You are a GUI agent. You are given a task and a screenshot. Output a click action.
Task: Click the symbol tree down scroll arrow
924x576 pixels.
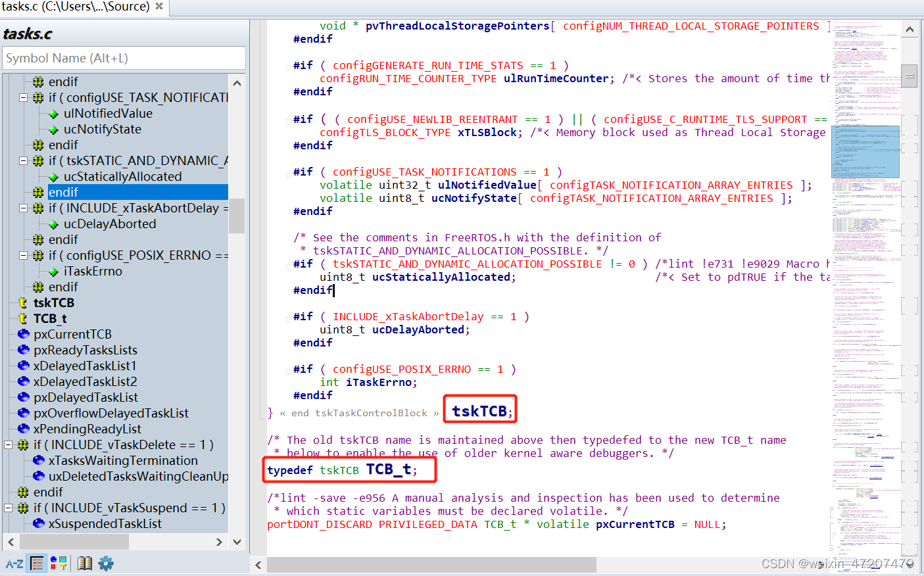tap(237, 542)
